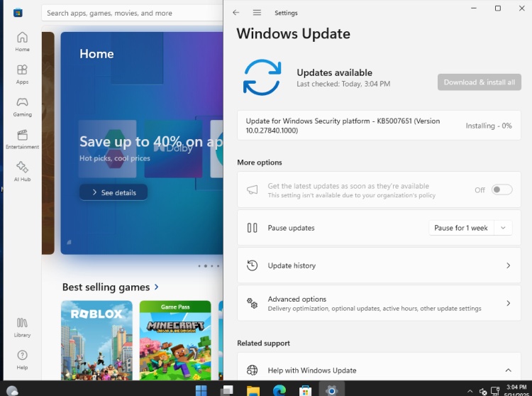Click the weather widget on taskbar
Image resolution: width=532 pixels, height=396 pixels.
[x=12, y=391]
